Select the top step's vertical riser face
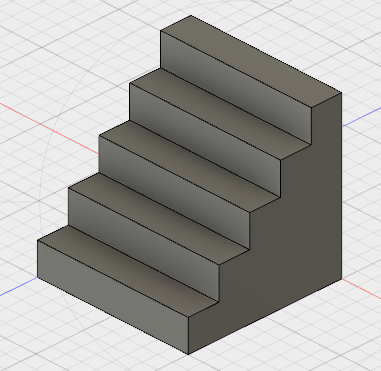381x371 pixels. coord(236,87)
